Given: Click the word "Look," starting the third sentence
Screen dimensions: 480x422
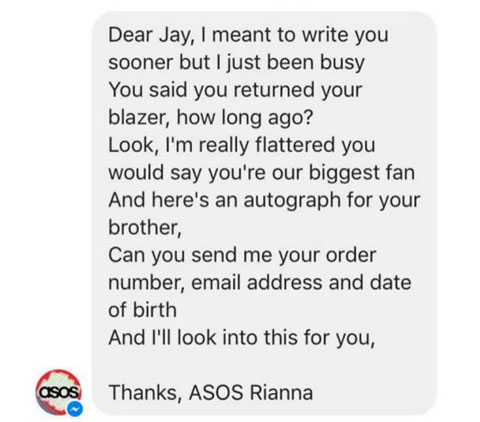Looking at the screenshot, I should tap(134, 145).
